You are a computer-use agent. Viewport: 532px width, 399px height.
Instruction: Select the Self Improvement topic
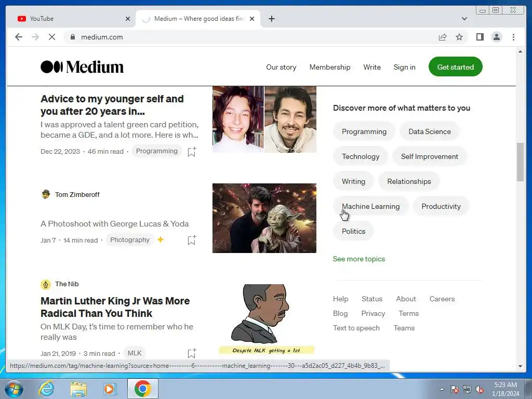coord(430,156)
